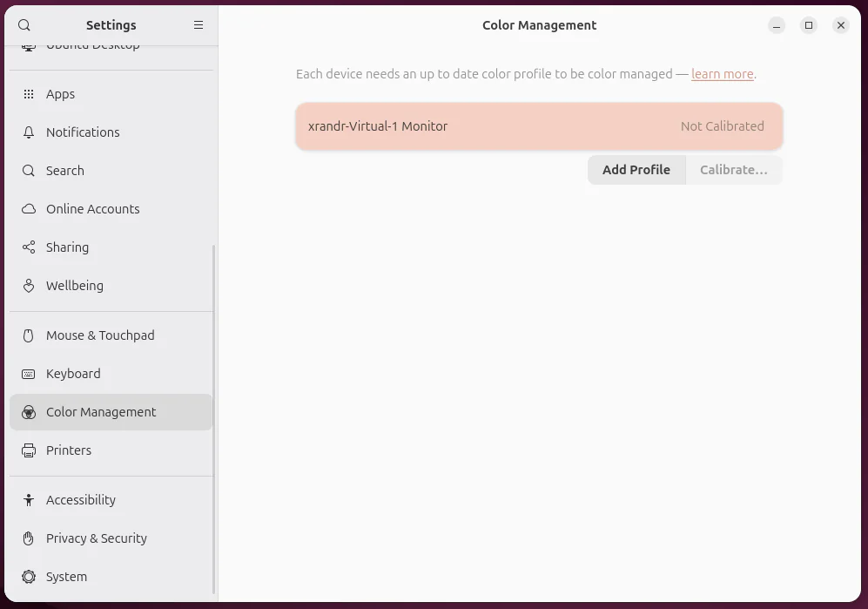This screenshot has width=868, height=609.
Task: Click the Add Profile button
Action: [636, 169]
